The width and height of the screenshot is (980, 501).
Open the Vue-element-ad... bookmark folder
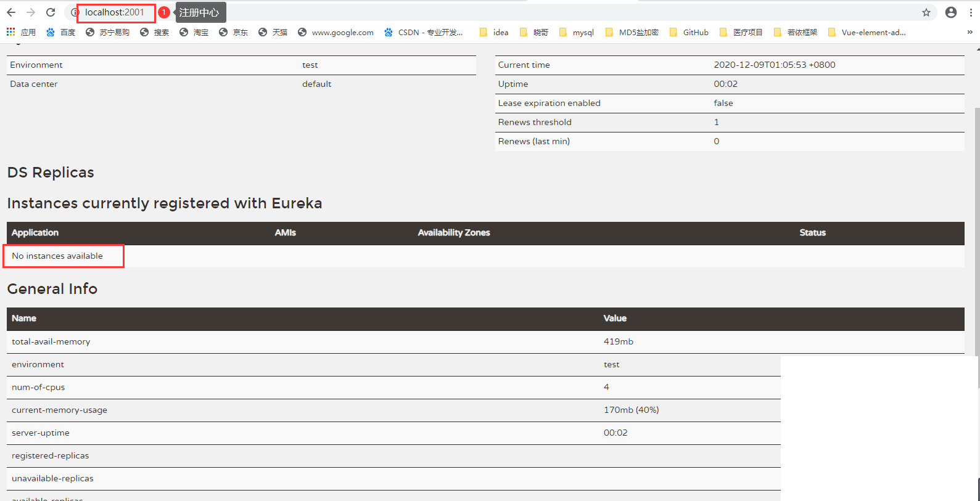(867, 32)
